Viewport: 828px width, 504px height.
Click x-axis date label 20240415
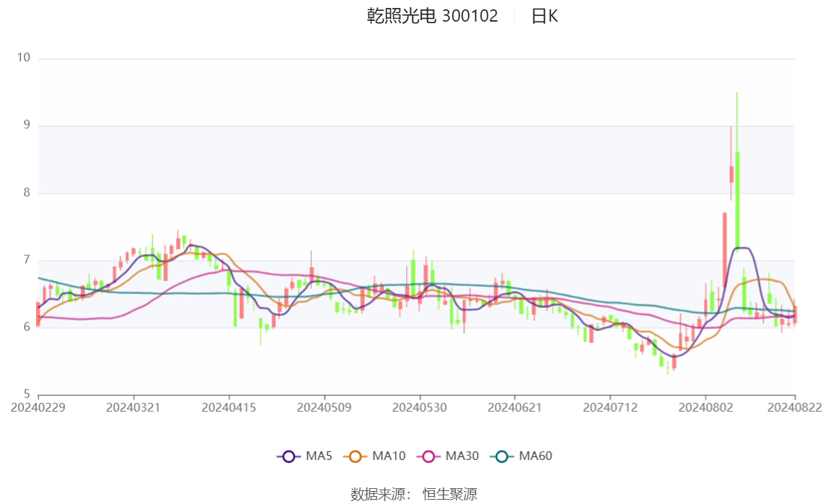(x=229, y=407)
